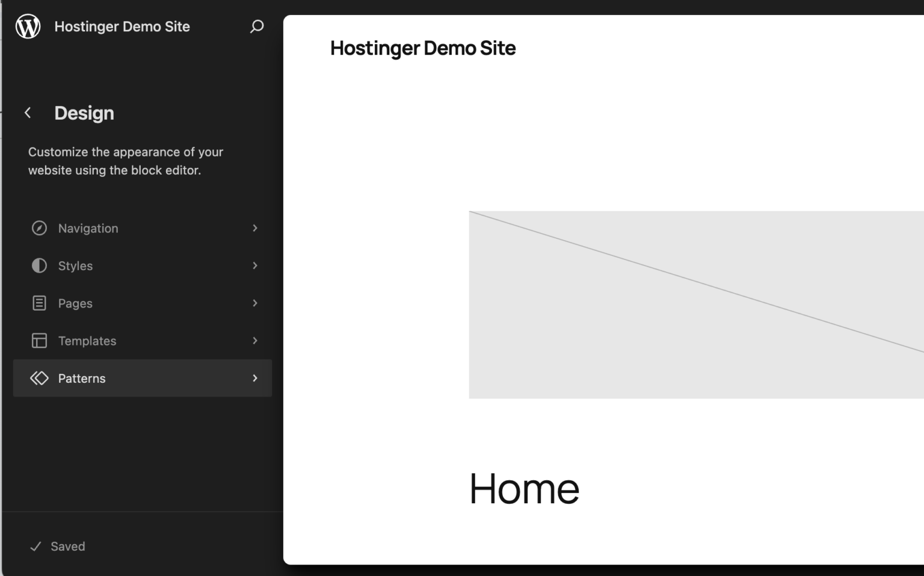Expand the Templates section chevron
This screenshot has width=924, height=576.
click(x=255, y=341)
